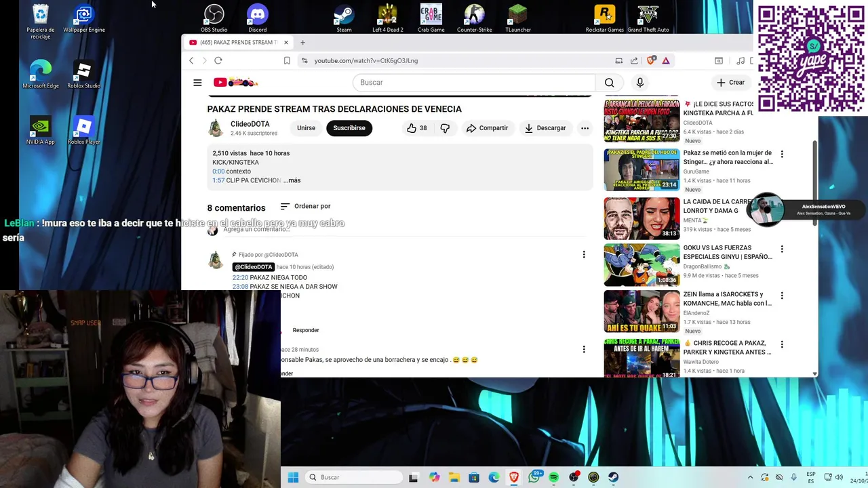Open options for CHRIS RECOGE A PAKAZ video
Screen dimensions: 868x488
tap(782, 344)
